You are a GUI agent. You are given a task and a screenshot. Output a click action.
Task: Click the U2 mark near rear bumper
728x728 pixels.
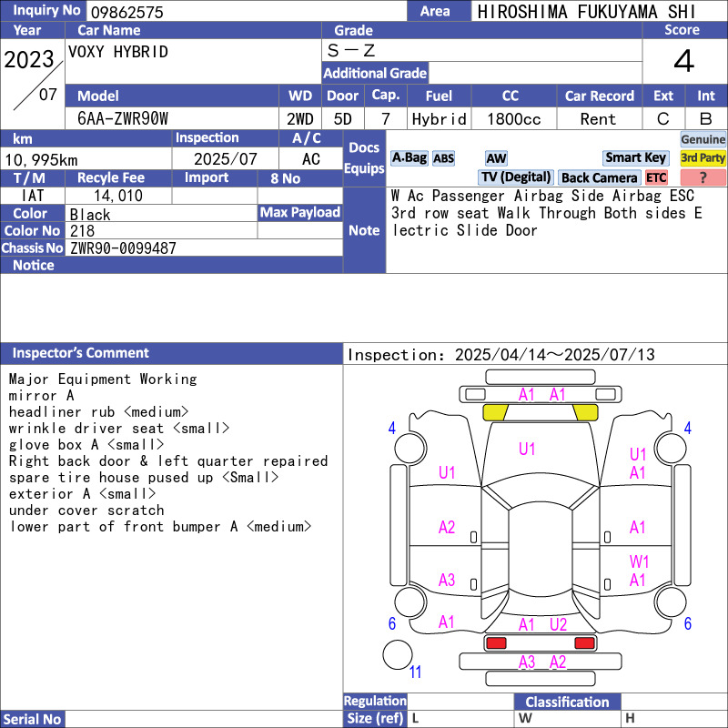tap(558, 625)
